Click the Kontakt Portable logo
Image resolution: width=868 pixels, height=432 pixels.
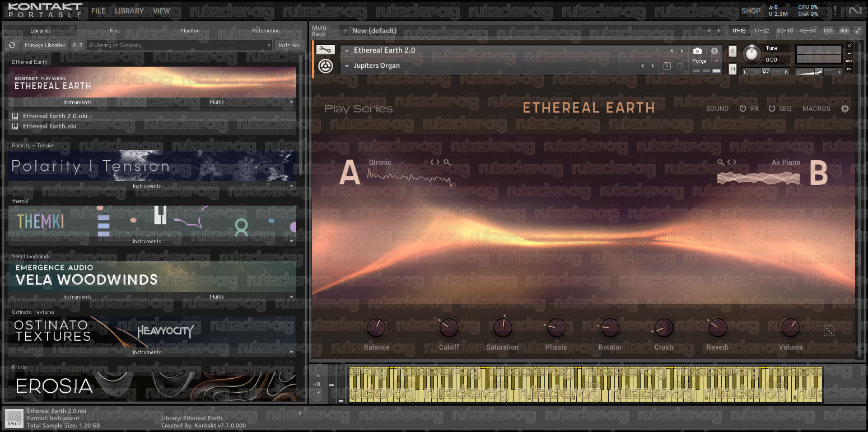(x=45, y=10)
